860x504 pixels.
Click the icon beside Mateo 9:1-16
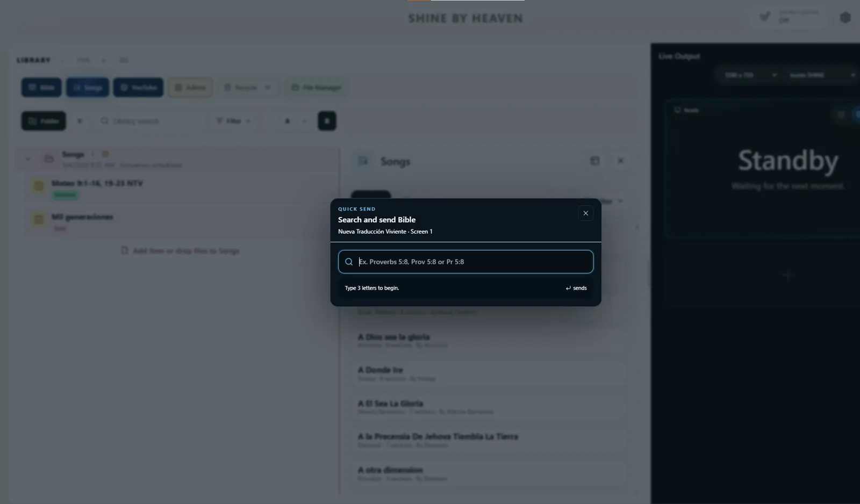pos(39,186)
